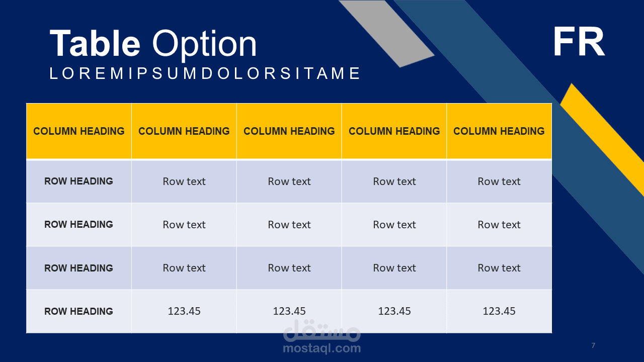Click the FR logo text
The image size is (644, 362).
579,43
